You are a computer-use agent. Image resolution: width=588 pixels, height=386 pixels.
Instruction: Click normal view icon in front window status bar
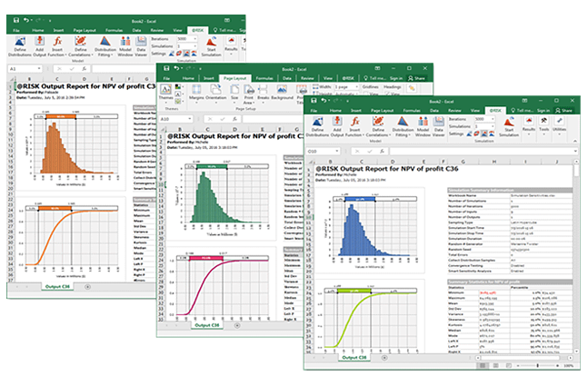483,365
